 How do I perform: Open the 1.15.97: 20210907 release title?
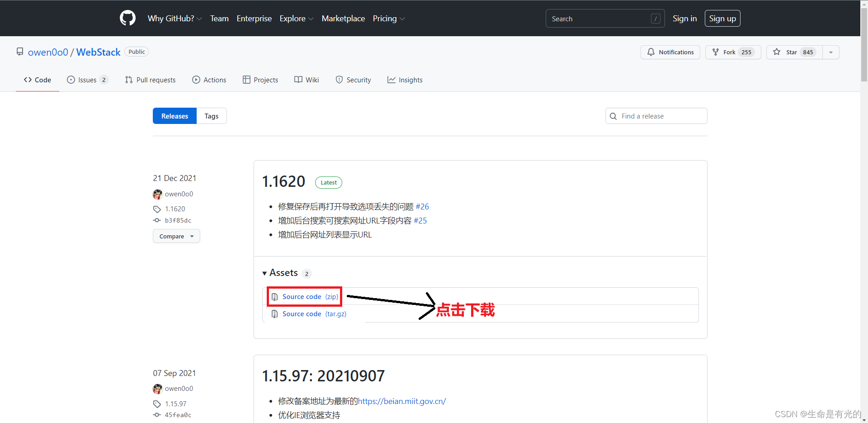(323, 376)
